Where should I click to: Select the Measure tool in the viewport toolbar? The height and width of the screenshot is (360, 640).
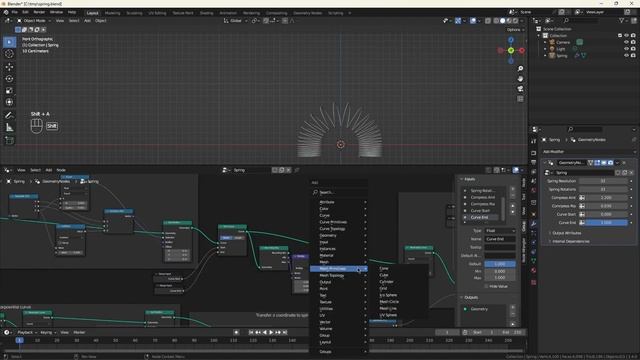(9, 128)
